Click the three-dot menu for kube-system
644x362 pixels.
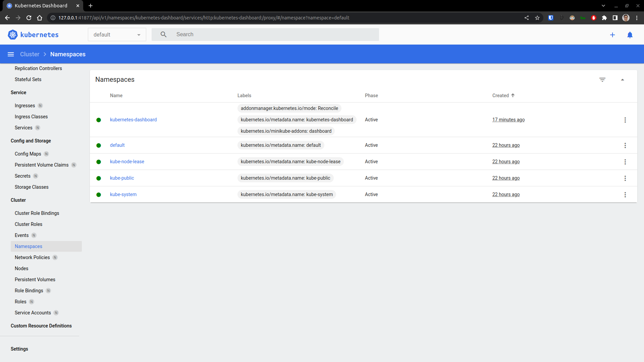tap(625, 194)
